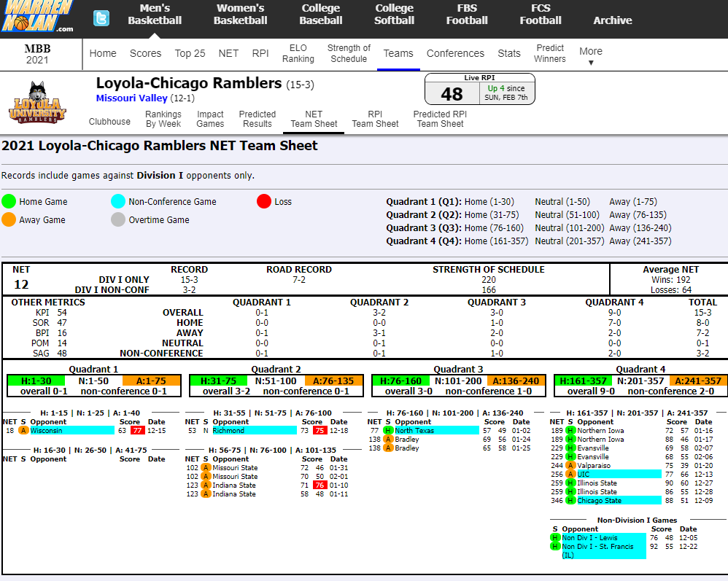The width and height of the screenshot is (728, 581).
Task: Open the Stats page
Action: [x=509, y=53]
